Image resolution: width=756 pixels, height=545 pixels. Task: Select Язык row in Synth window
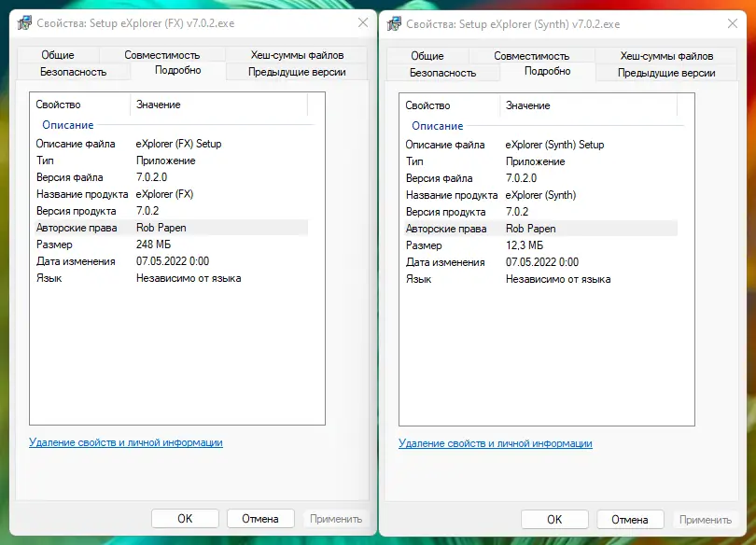click(540, 279)
